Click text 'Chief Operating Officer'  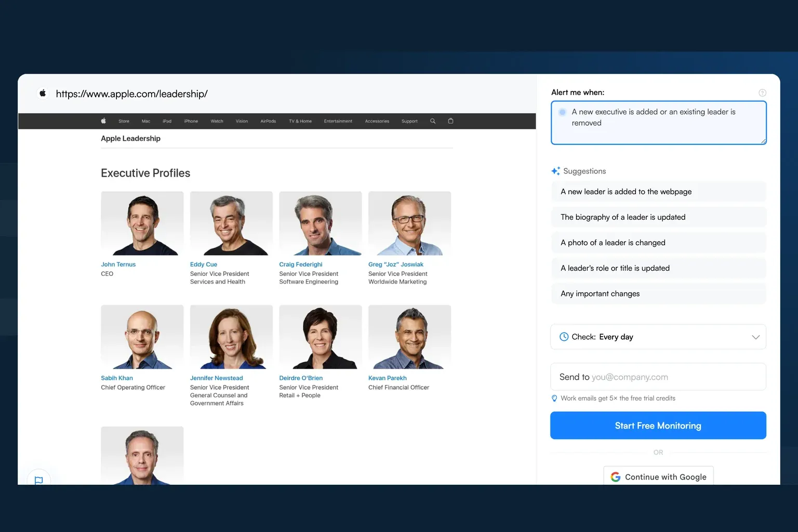[x=133, y=388]
